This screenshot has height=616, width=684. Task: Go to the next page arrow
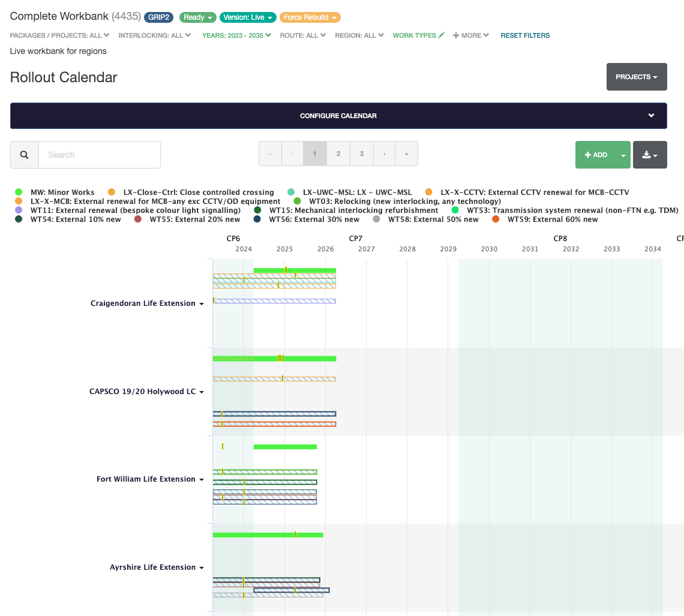[x=385, y=154]
